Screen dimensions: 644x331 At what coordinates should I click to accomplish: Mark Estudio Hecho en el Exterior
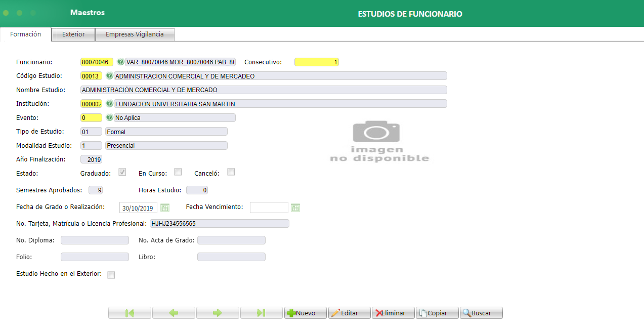pyautogui.click(x=111, y=274)
